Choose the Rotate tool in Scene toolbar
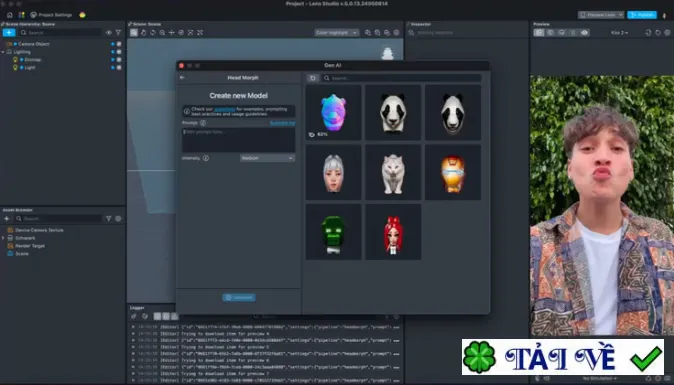Viewport: 674px width, 385px height. point(153,33)
